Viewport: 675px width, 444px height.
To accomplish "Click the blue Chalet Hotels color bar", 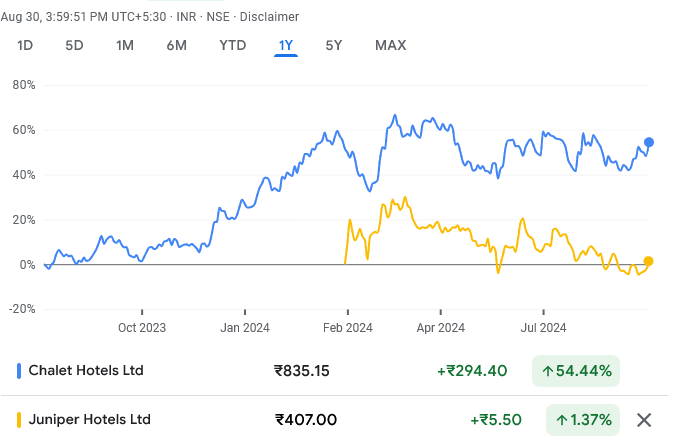I will click(x=20, y=371).
